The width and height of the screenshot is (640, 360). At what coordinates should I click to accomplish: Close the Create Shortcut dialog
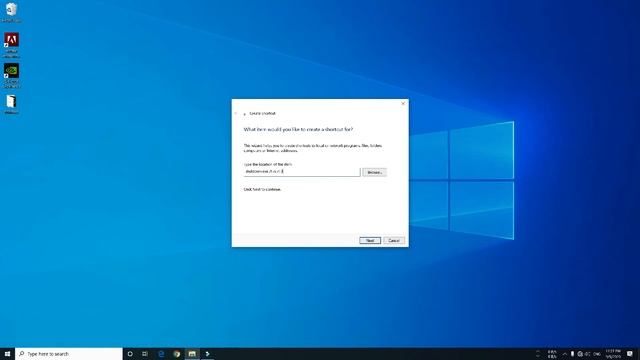coord(403,104)
